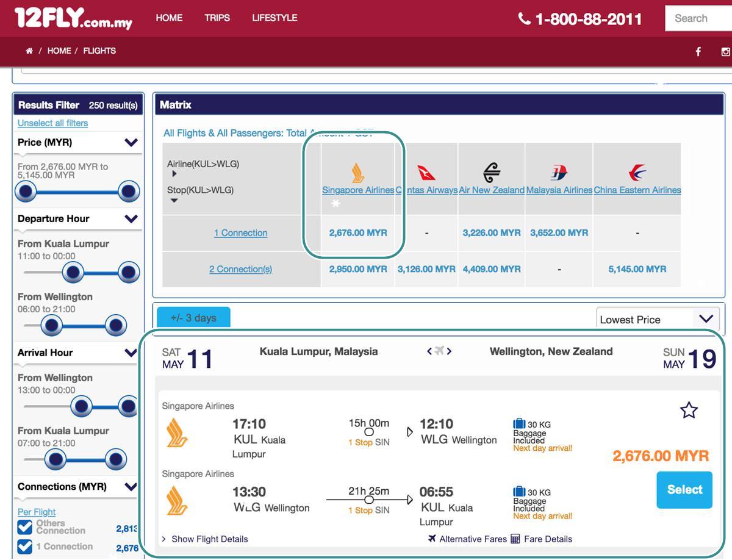Click the Malaysia Airlines airline link
The height and width of the screenshot is (560, 732).
tap(559, 190)
